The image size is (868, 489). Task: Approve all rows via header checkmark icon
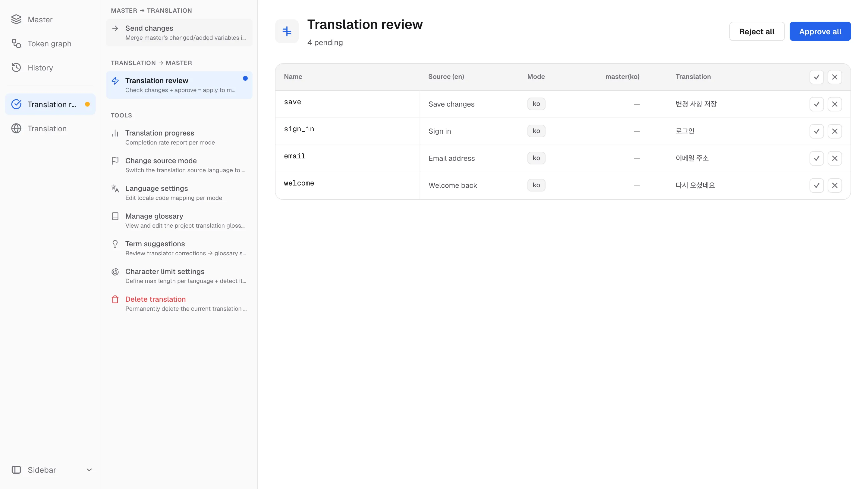pos(816,77)
